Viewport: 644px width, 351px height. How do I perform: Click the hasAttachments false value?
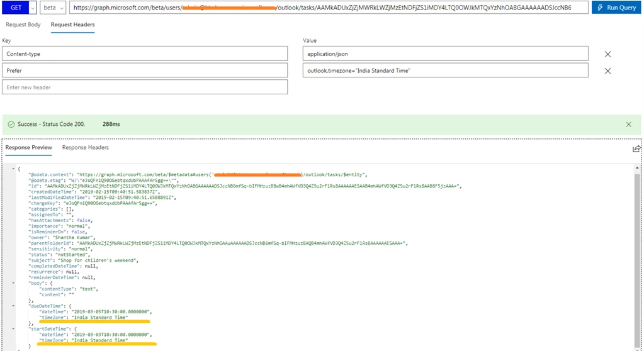pyautogui.click(x=83, y=220)
